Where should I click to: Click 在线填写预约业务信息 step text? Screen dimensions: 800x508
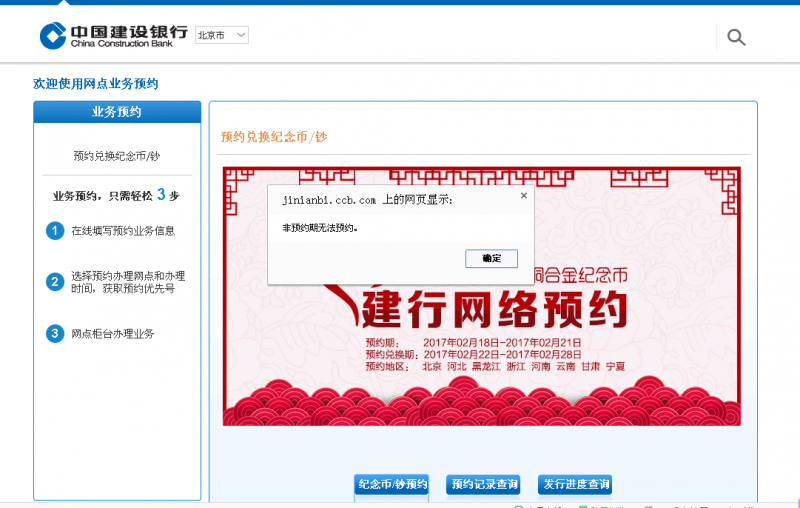tap(123, 231)
